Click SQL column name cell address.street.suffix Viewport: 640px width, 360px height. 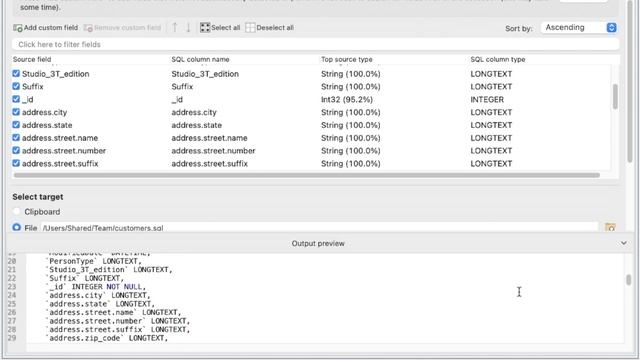209,164
